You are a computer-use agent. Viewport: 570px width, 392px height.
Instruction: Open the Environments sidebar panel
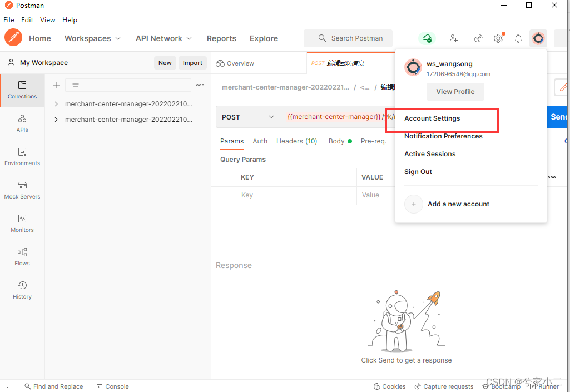22,157
